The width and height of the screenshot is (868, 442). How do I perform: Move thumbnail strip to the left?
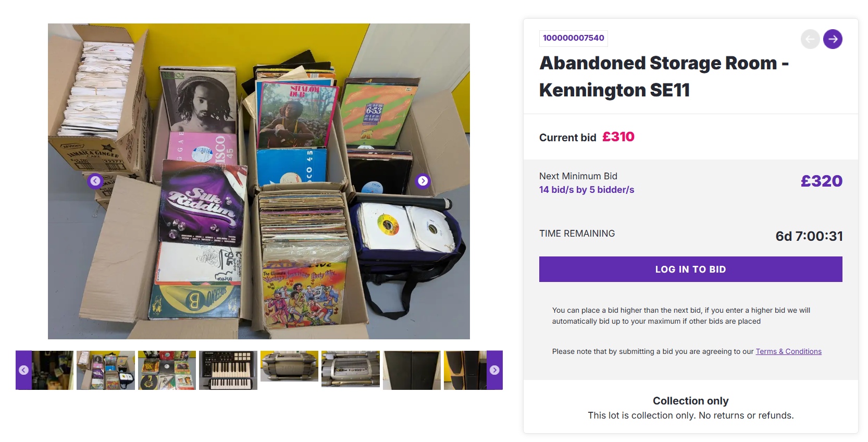(23, 370)
